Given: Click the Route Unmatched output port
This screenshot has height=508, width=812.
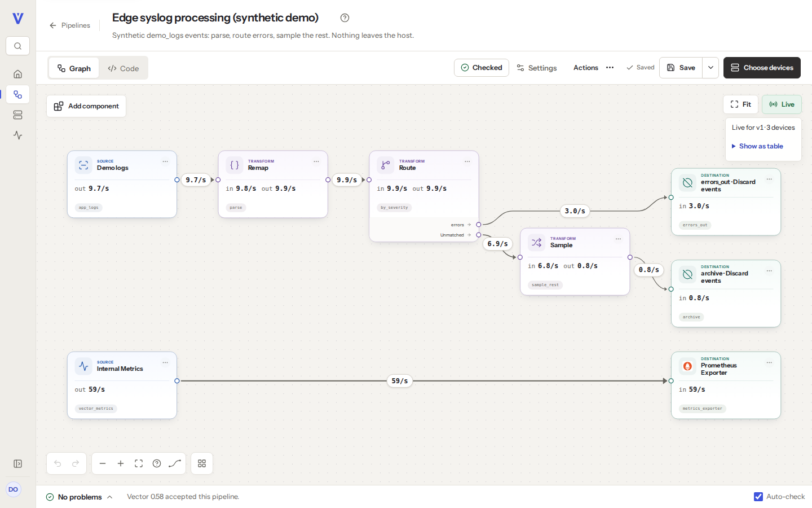Looking at the screenshot, I should coord(479,235).
